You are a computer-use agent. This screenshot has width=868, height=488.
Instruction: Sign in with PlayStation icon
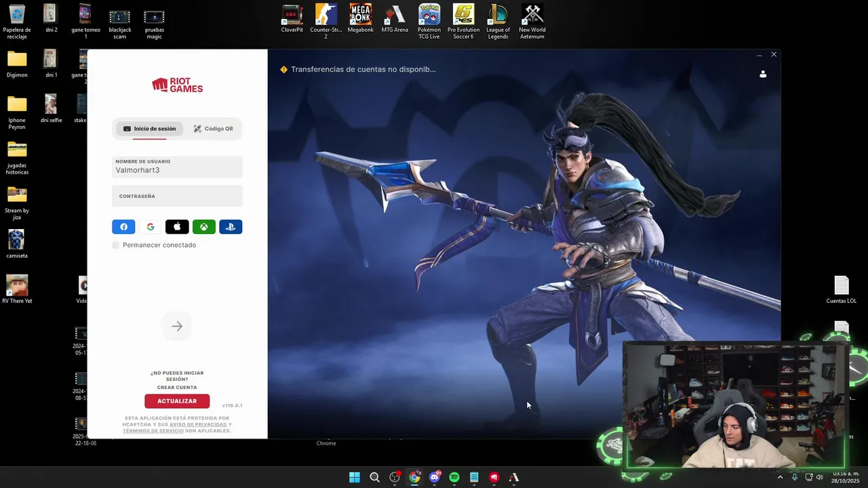[x=231, y=227]
